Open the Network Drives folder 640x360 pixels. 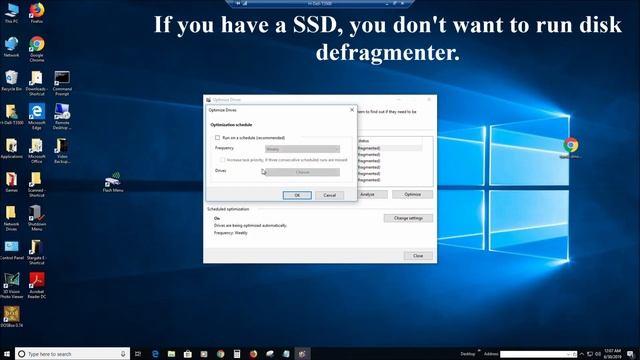pyautogui.click(x=11, y=218)
